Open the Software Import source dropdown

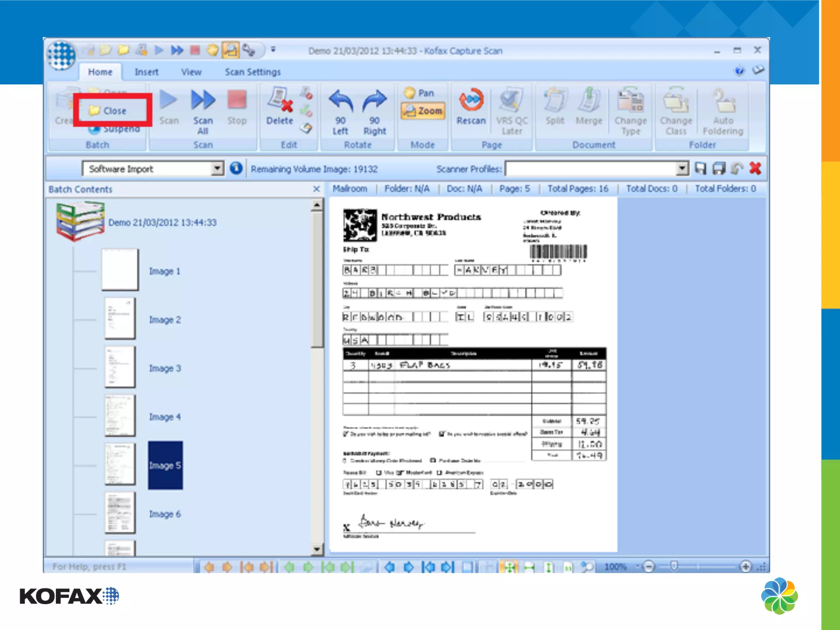tap(217, 169)
